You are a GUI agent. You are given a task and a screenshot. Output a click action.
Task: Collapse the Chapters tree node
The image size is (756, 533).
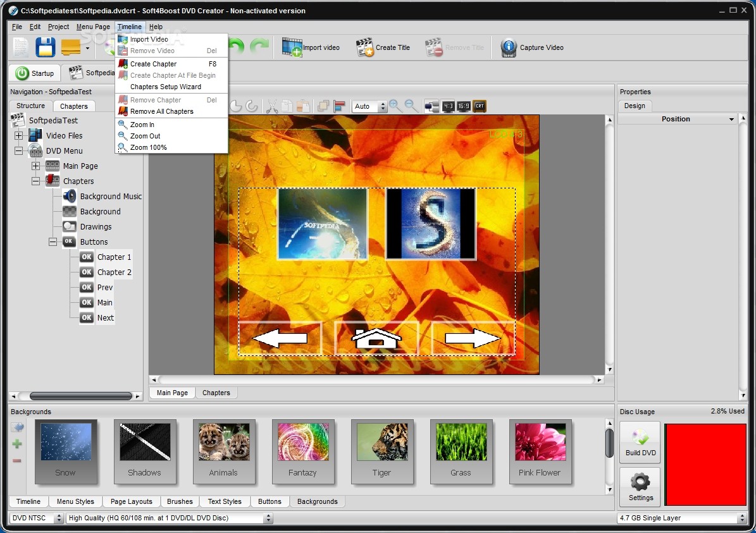coord(35,181)
